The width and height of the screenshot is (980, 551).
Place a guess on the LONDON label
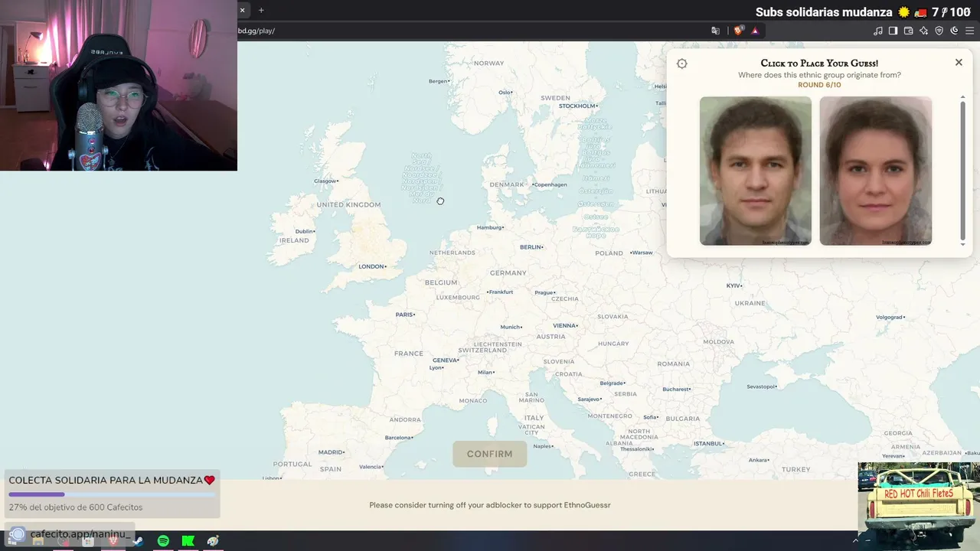point(371,266)
